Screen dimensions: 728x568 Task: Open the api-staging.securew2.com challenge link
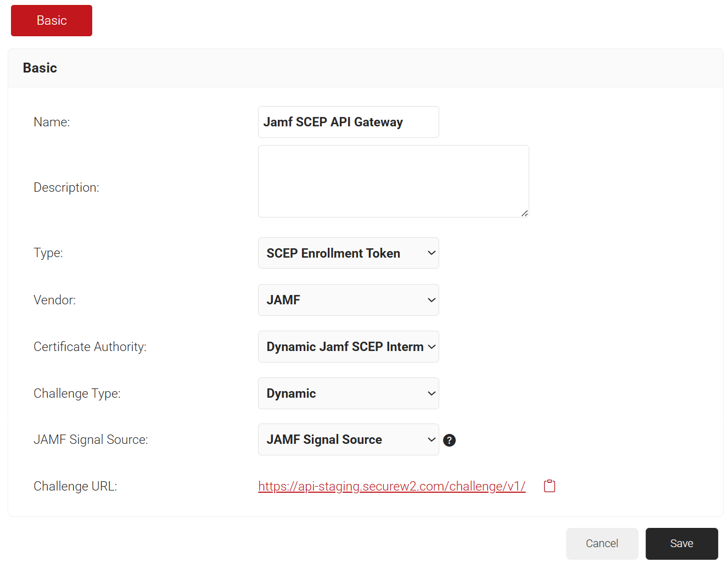click(x=391, y=486)
